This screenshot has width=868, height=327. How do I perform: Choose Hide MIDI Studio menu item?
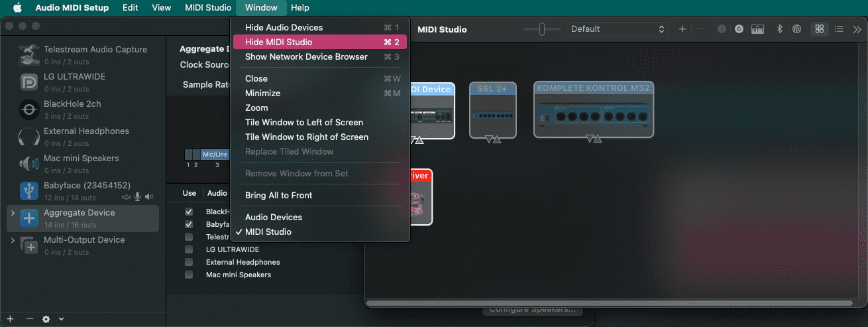[321, 42]
